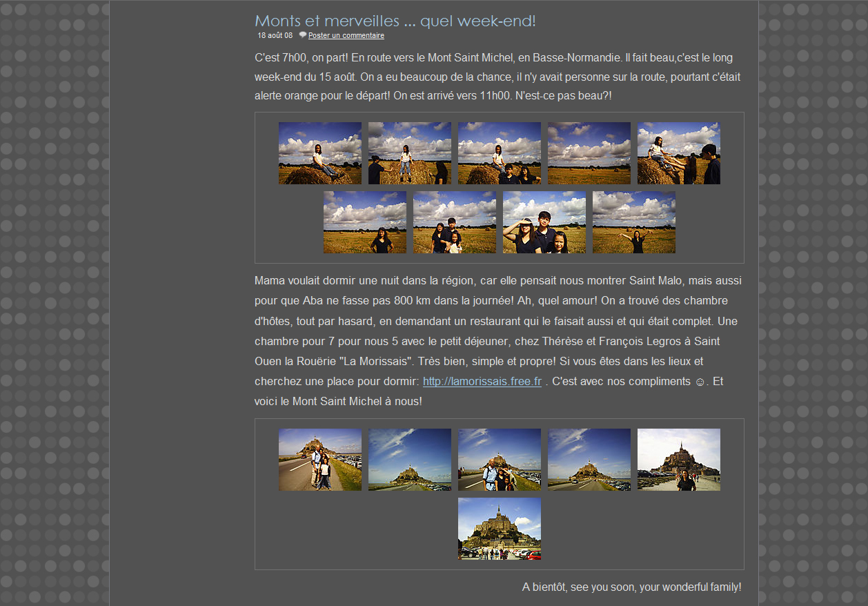Open Mont Saint Michel photo with red car
The height and width of the screenshot is (606, 868).
pyautogui.click(x=499, y=529)
